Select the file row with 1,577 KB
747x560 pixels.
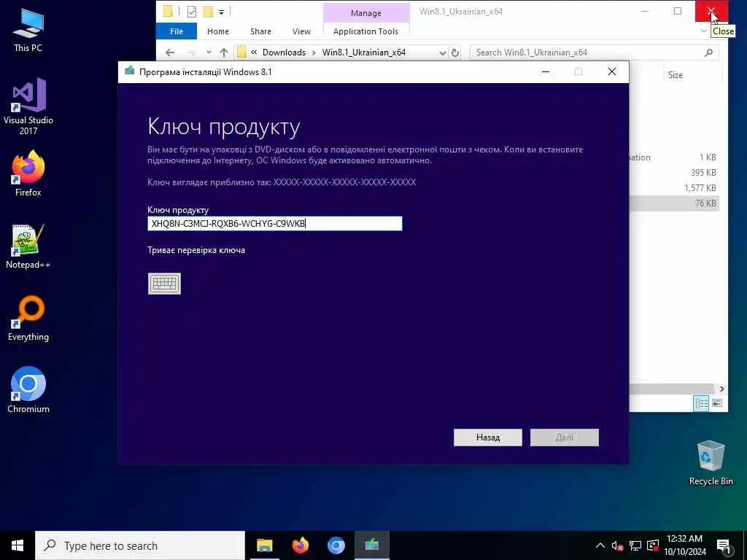click(674, 188)
